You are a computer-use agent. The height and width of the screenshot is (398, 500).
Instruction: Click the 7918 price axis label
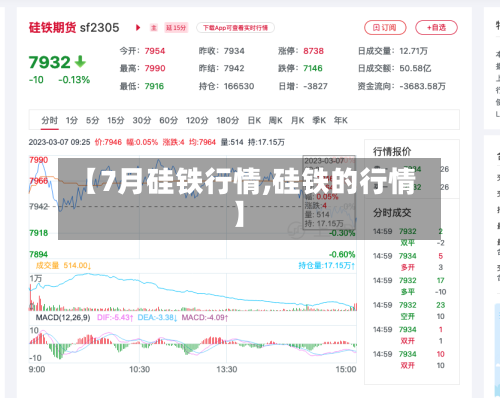pos(39,233)
